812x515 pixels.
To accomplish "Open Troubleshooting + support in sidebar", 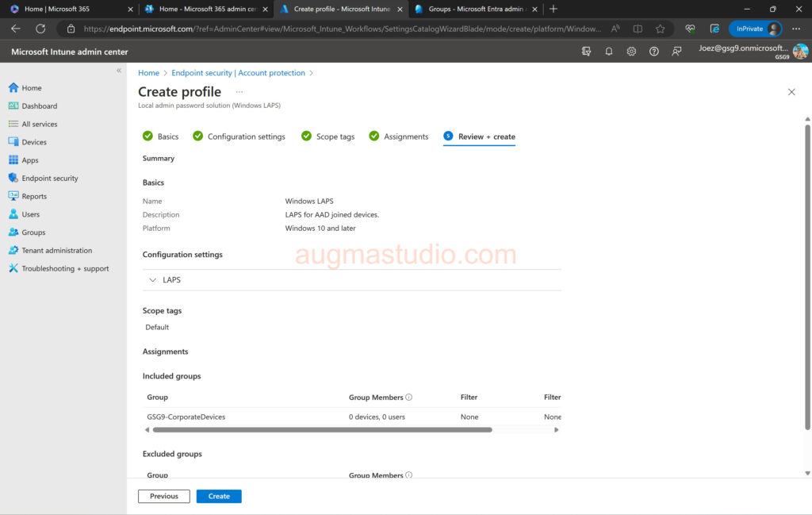I will click(65, 269).
